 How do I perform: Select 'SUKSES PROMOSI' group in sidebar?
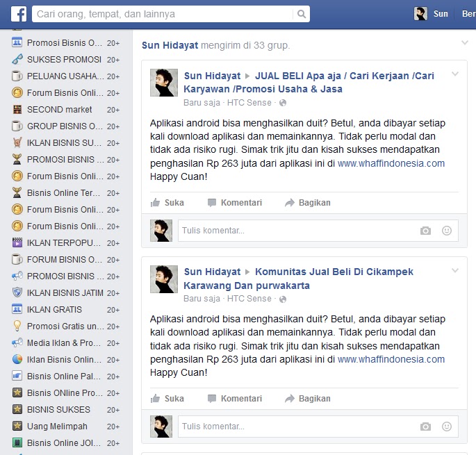pyautogui.click(x=66, y=59)
